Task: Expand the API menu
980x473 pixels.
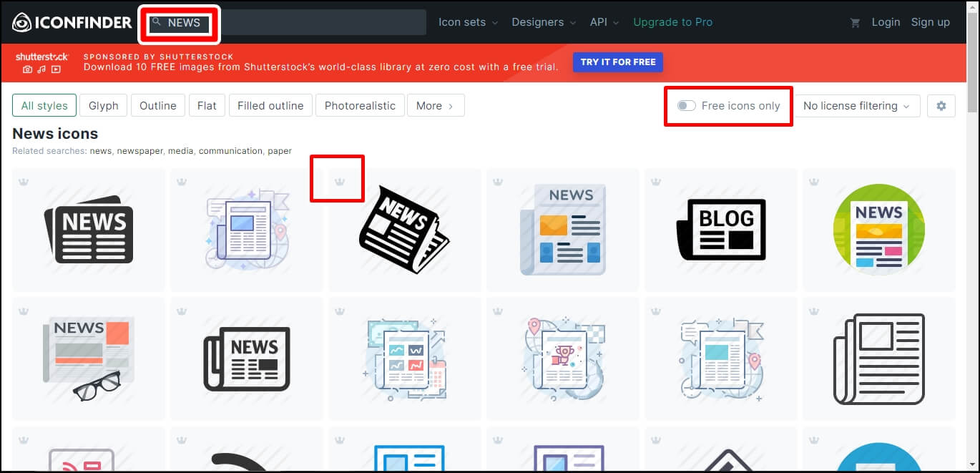Action: (604, 22)
